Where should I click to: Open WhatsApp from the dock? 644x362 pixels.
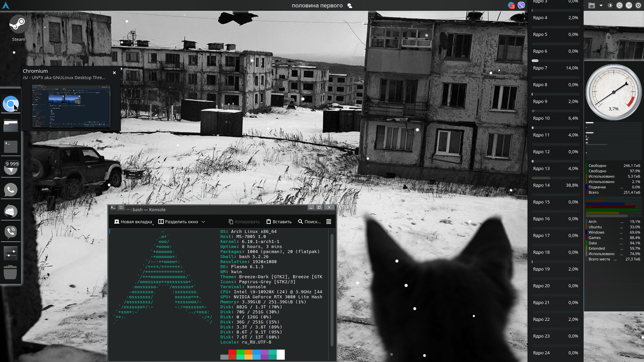pos(11,190)
